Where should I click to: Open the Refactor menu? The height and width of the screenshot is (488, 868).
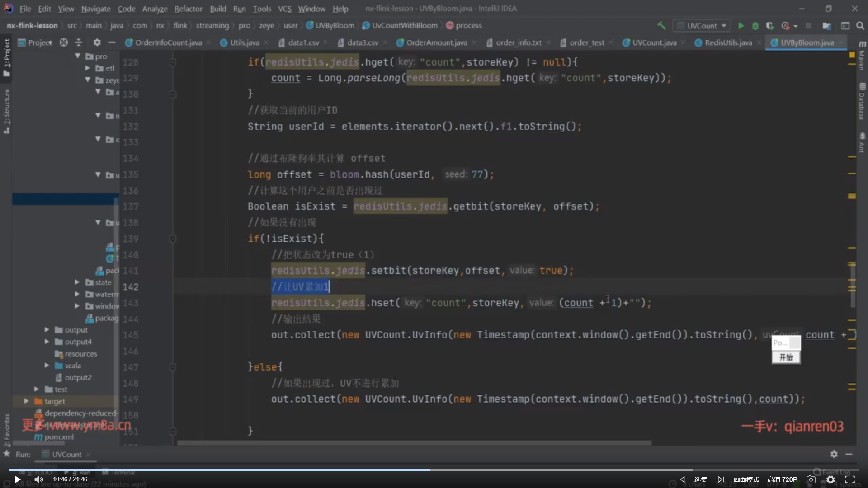(188, 9)
